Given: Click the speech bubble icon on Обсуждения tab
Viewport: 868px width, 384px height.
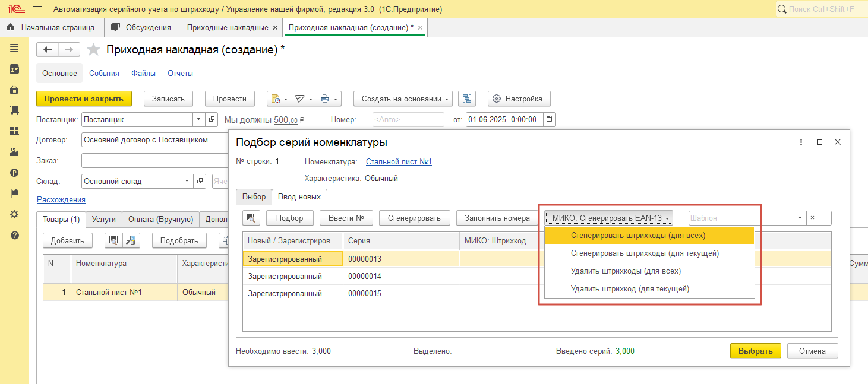Looking at the screenshot, I should (x=116, y=27).
